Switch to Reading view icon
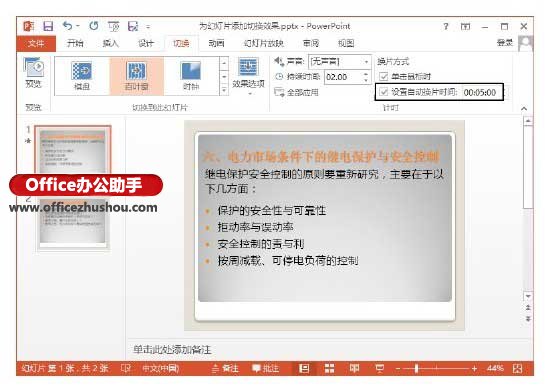Image resolution: width=545 pixels, height=389 pixels. point(355,368)
